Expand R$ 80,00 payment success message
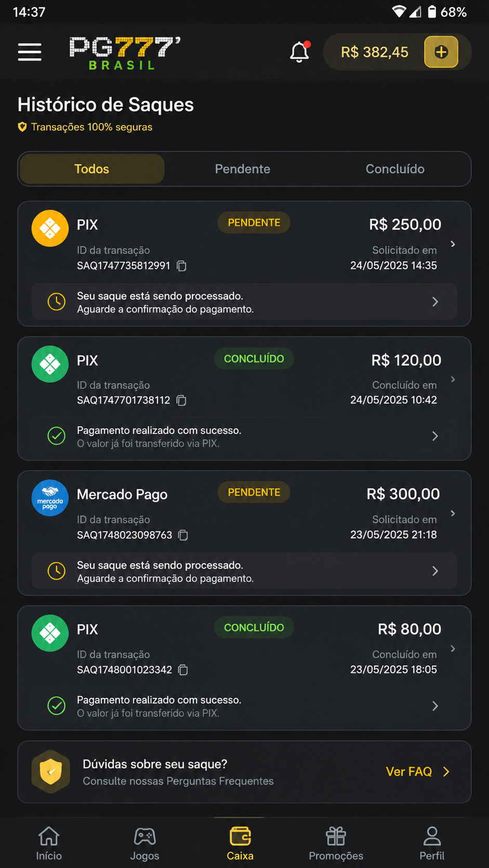 (x=244, y=706)
